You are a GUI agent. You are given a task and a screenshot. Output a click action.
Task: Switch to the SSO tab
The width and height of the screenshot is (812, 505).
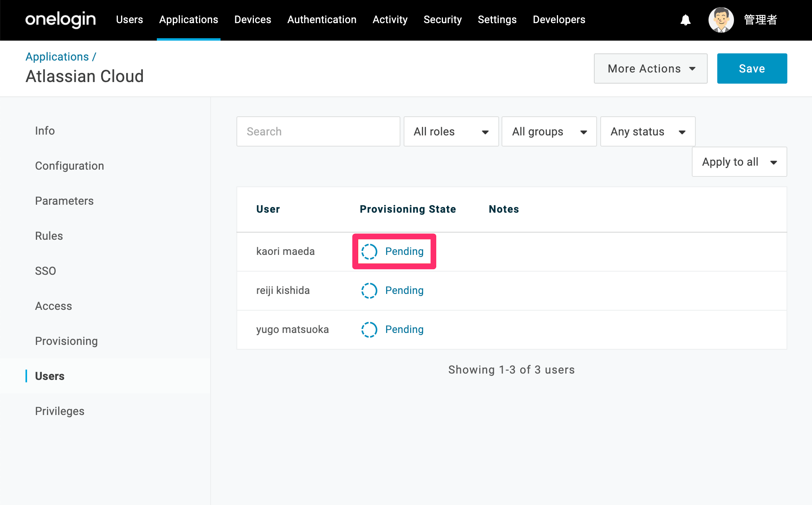(x=46, y=271)
